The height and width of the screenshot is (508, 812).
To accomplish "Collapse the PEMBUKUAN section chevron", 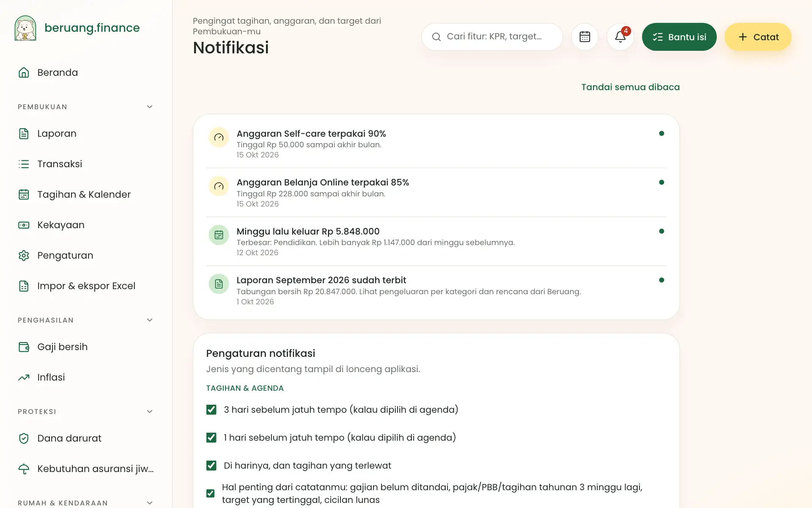I will pos(150,107).
